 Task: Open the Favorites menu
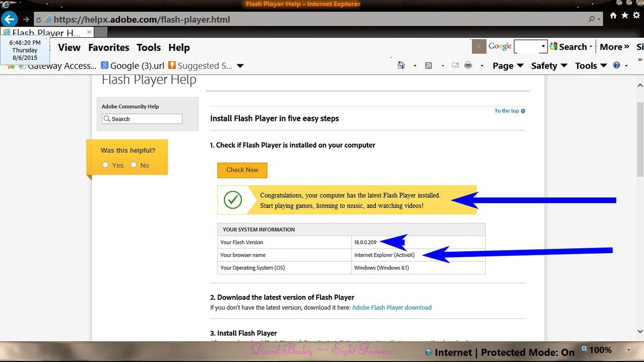[108, 47]
